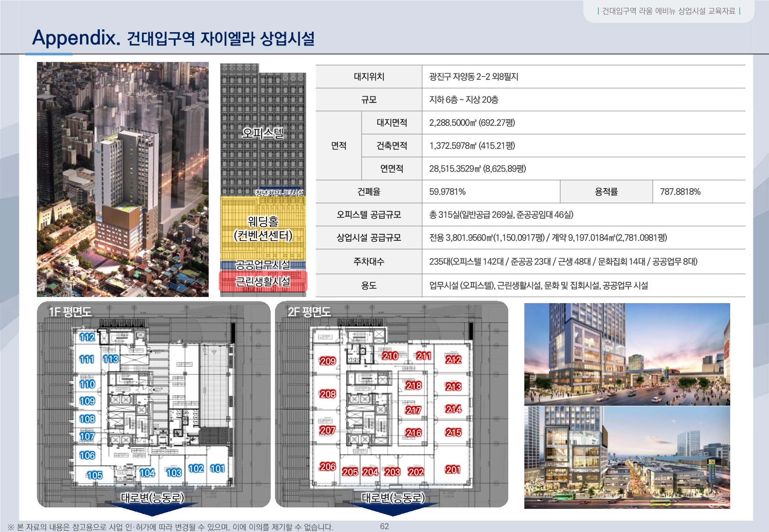Click unit 110 on the 1F plan
Image resolution: width=769 pixels, height=532 pixels.
(x=88, y=384)
